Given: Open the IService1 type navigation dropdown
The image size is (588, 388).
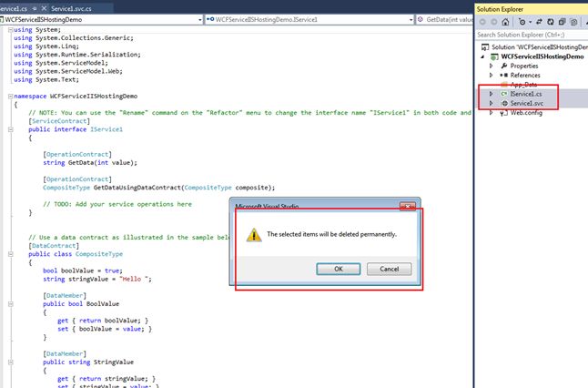Looking at the screenshot, I should [x=411, y=19].
